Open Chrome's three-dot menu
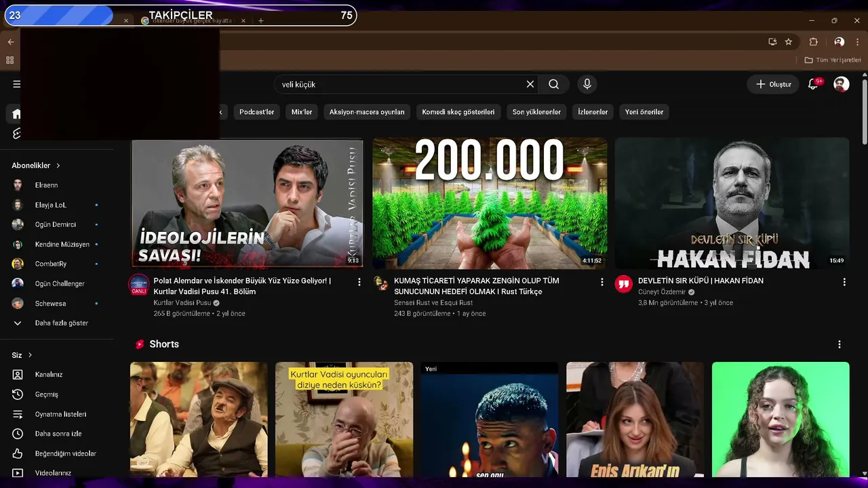The width and height of the screenshot is (868, 488). click(x=857, y=41)
